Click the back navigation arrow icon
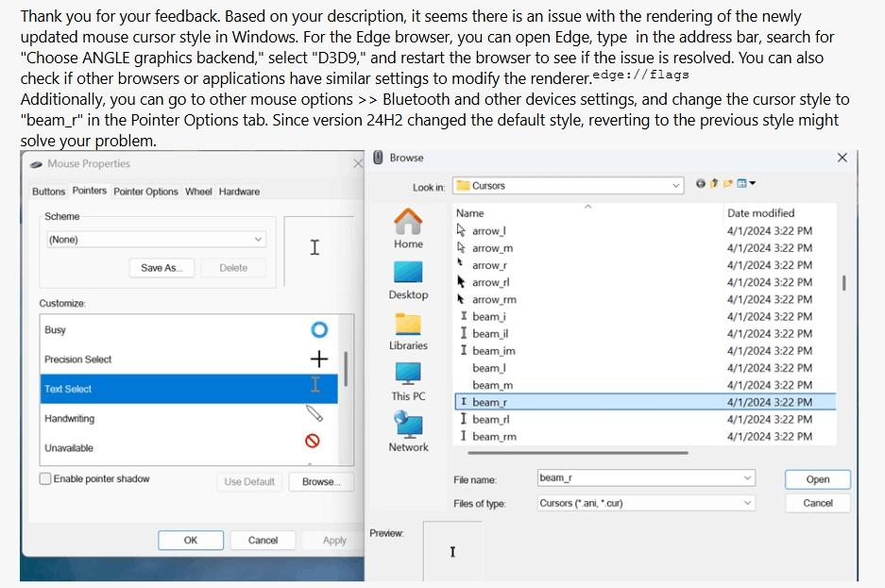Viewport: 885px width, 588px height. 701,184
